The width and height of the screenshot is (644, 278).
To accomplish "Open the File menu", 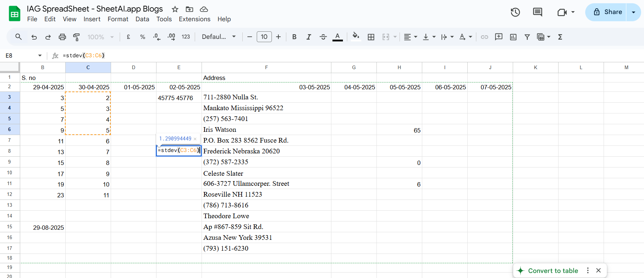I will pyautogui.click(x=32, y=19).
